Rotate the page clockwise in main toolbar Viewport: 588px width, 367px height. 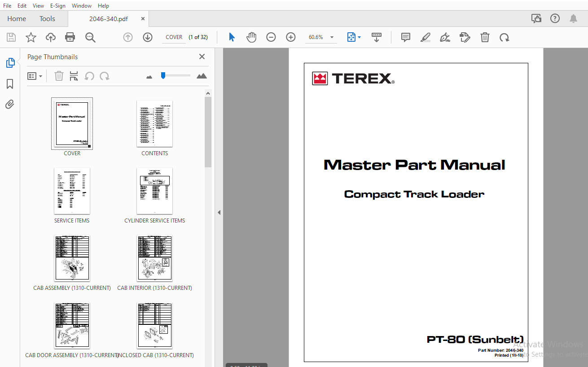[505, 37]
